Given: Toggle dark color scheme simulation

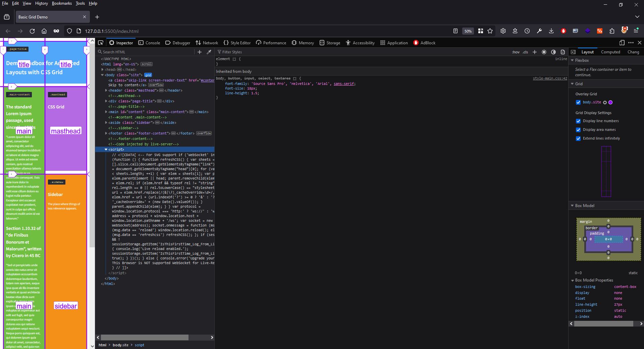Looking at the screenshot, I should tap(553, 52).
